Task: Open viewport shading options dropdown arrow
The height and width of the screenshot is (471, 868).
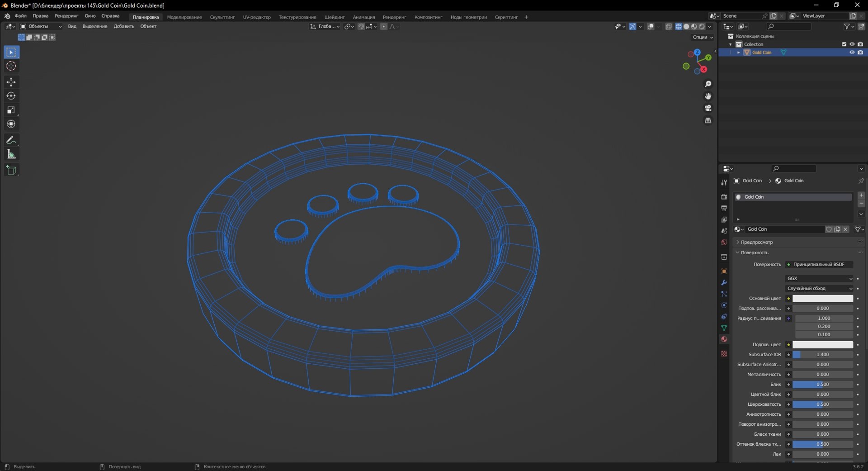Action: (709, 27)
